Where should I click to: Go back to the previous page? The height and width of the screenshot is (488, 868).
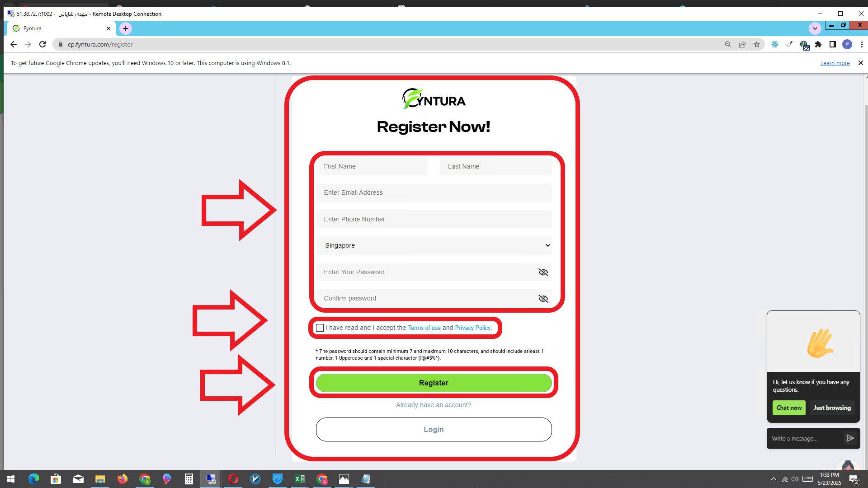13,44
